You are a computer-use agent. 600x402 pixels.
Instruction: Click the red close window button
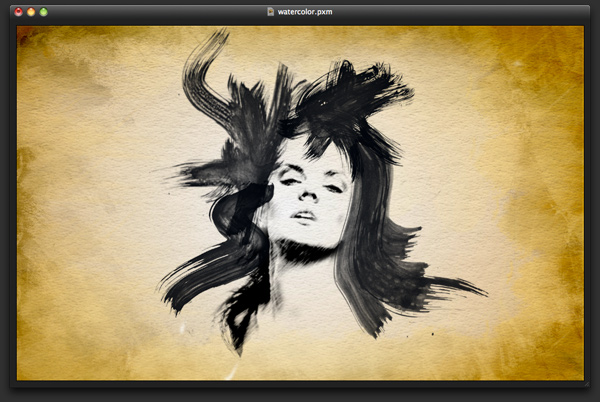click(x=18, y=12)
